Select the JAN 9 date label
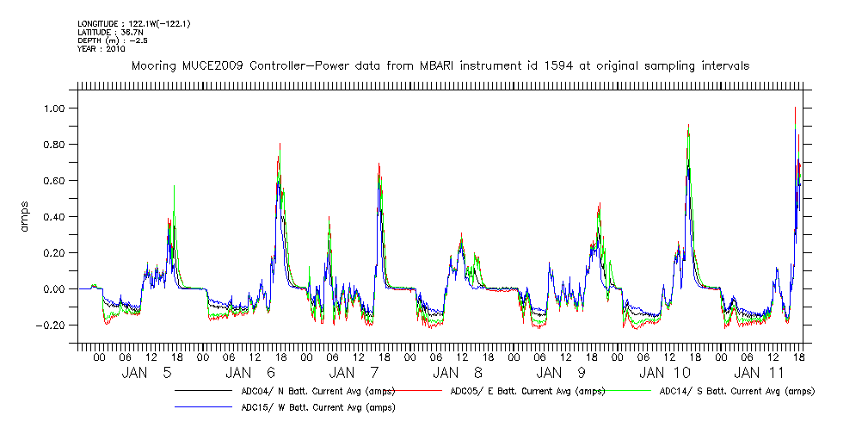 (x=561, y=373)
